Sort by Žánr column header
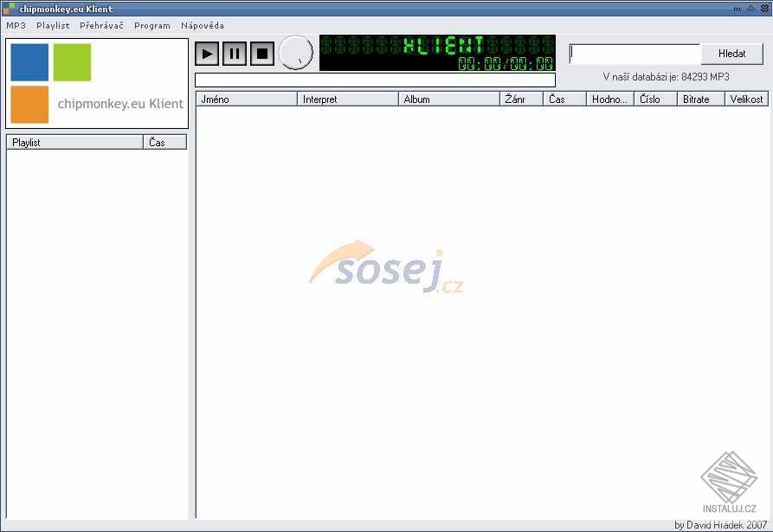The width and height of the screenshot is (773, 532). [x=522, y=99]
